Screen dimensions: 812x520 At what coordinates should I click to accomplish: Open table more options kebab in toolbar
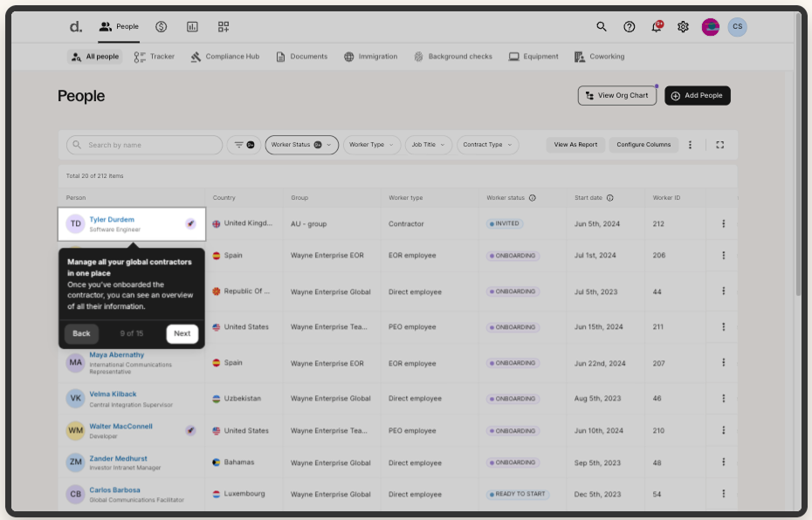pyautogui.click(x=690, y=145)
